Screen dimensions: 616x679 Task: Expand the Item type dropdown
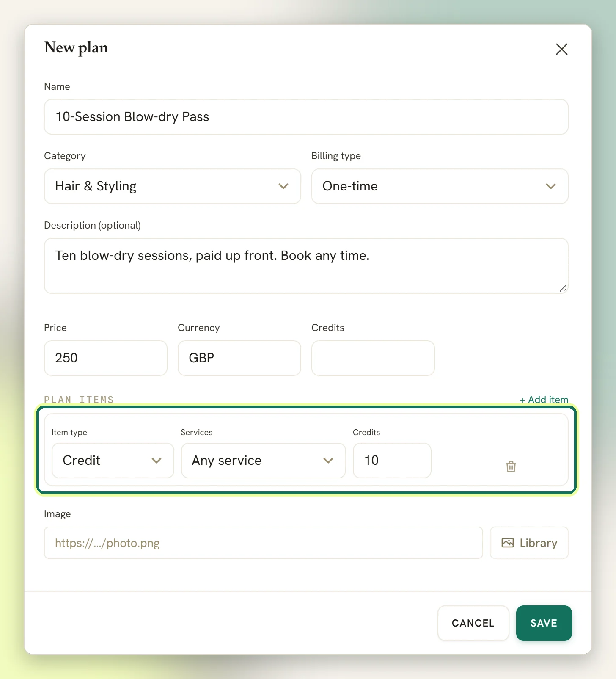point(113,461)
